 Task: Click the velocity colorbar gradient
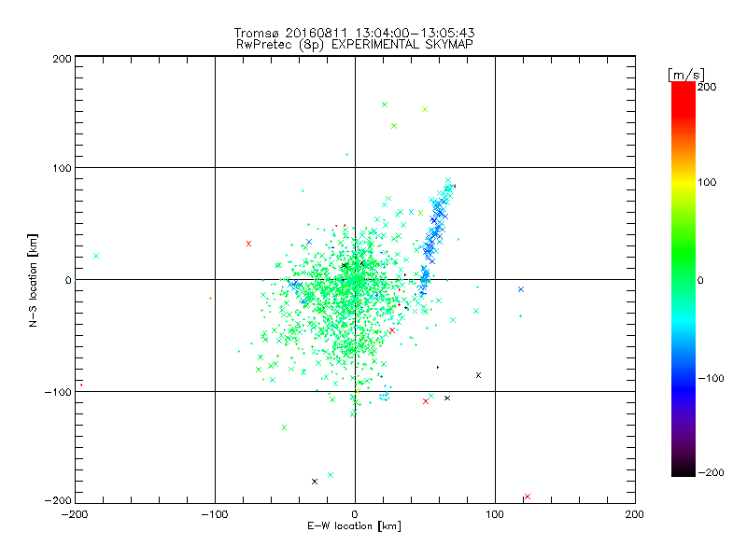(x=684, y=279)
